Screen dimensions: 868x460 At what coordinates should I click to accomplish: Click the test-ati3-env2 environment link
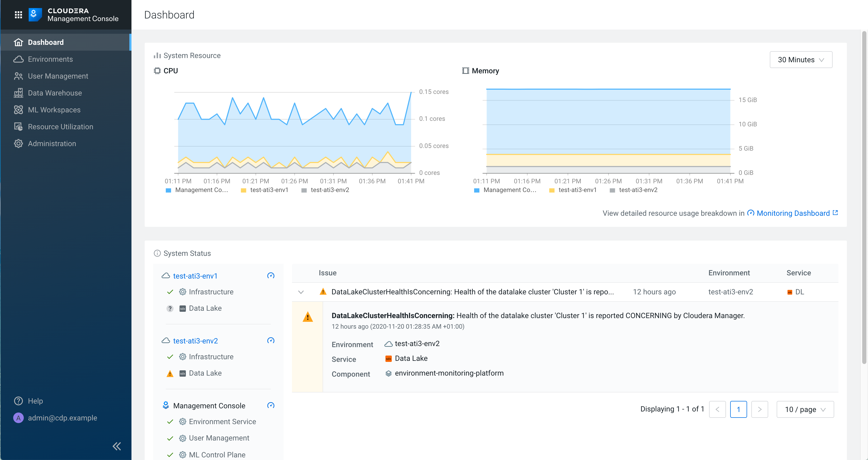point(195,341)
